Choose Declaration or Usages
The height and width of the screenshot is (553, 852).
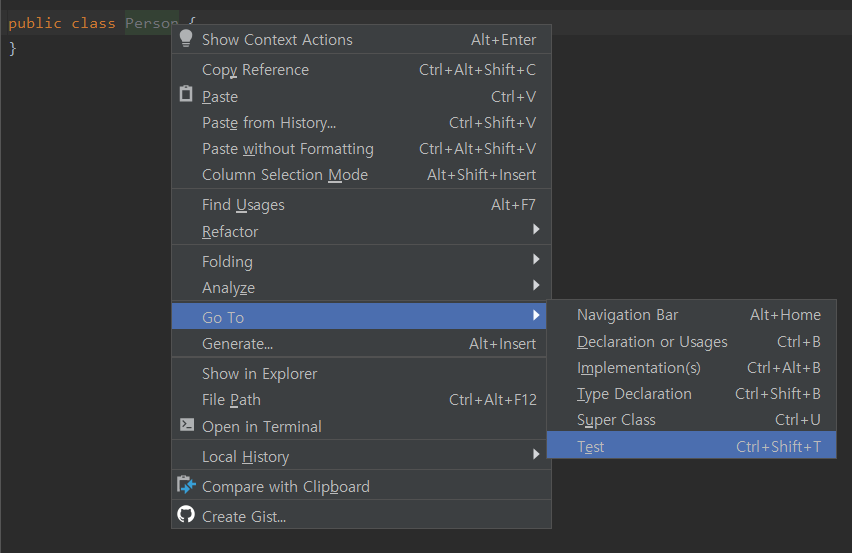[x=691, y=342]
